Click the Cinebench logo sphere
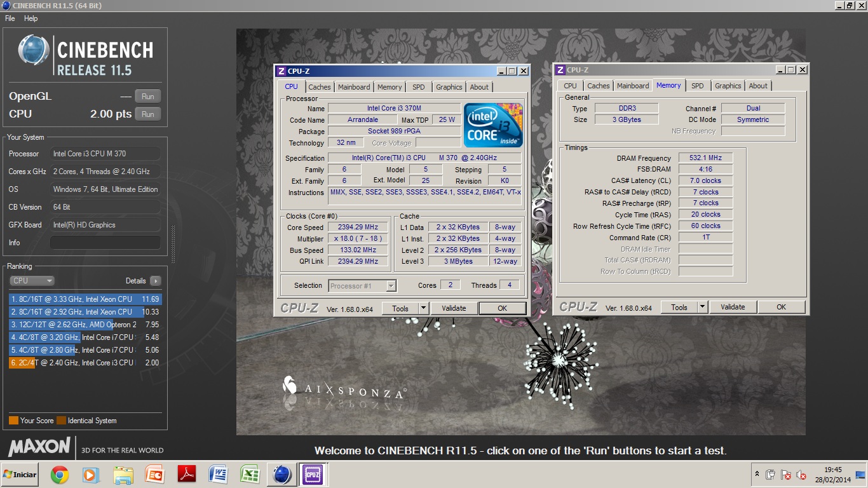Image resolution: width=868 pixels, height=488 pixels. (34, 51)
